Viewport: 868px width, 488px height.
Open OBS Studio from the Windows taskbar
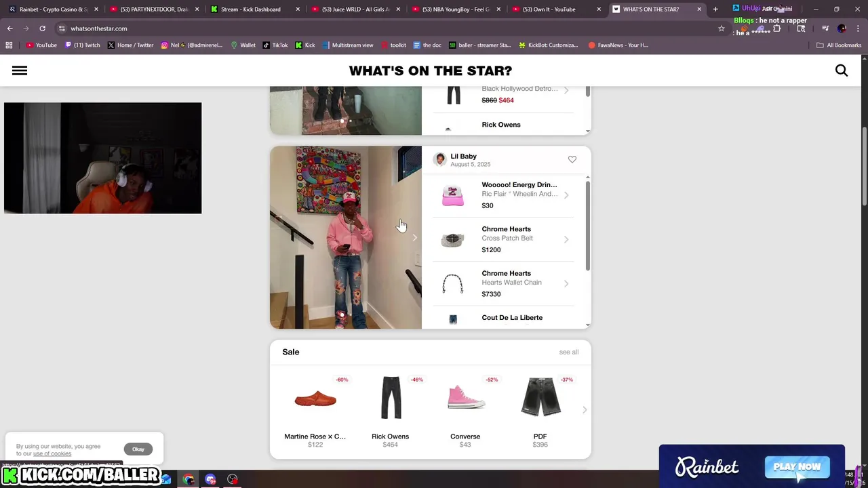pos(233,480)
